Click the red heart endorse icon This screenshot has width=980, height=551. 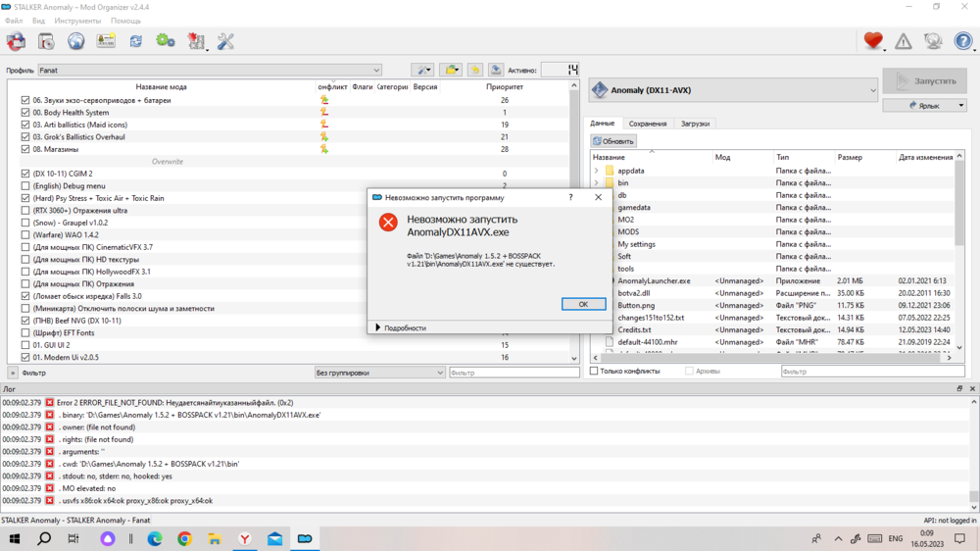[x=872, y=41]
